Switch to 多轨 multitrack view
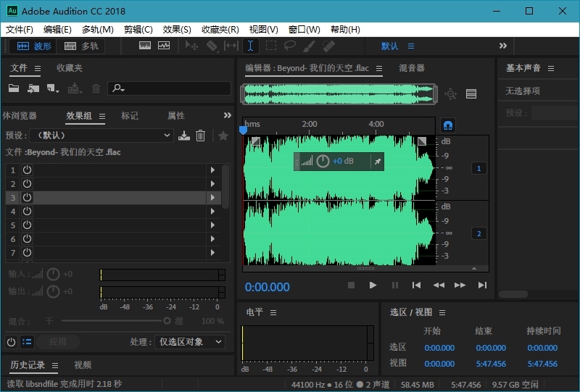Viewport: 580px width, 392px height. click(81, 46)
